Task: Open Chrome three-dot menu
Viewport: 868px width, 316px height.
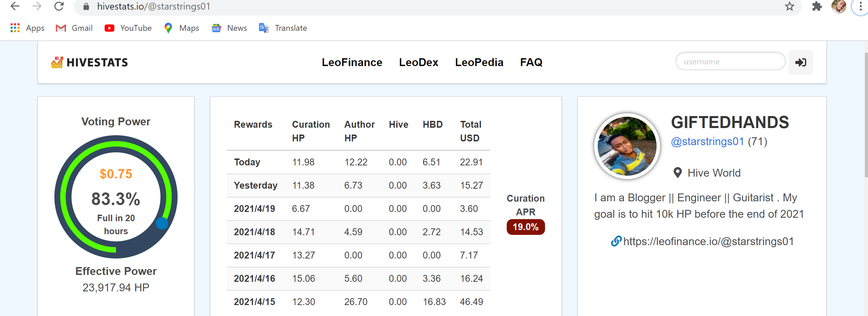Action: 860,6
